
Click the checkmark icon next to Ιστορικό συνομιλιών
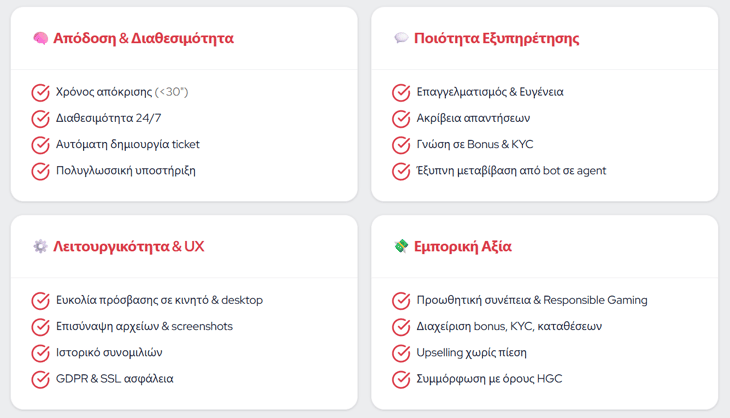(40, 353)
